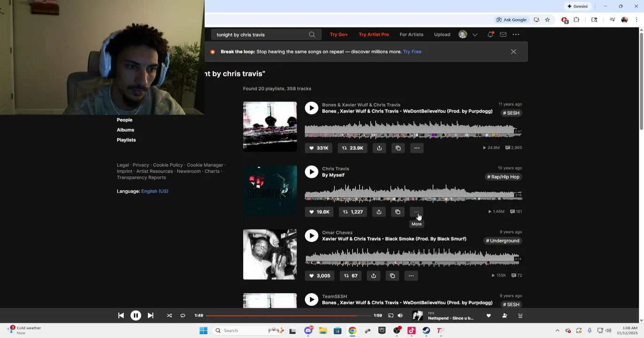This screenshot has width=644, height=338.
Task: Copy link of the Black Smoke track
Action: coord(392,276)
